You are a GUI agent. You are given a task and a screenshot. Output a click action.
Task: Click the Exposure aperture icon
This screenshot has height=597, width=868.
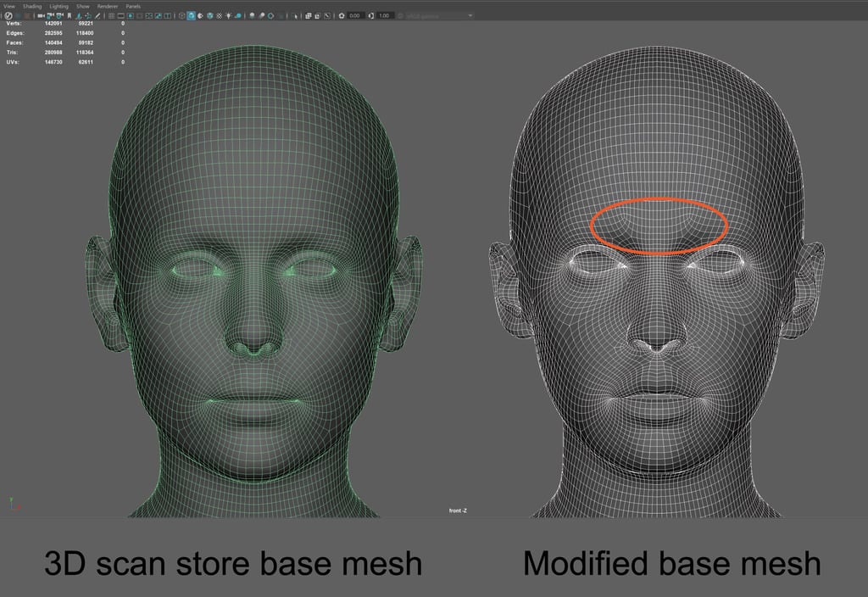[342, 15]
